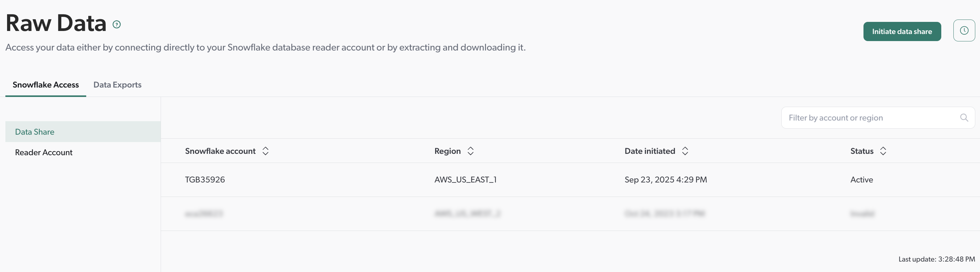This screenshot has height=272, width=980.
Task: Select Data Share in the sidebar
Action: [x=35, y=132]
